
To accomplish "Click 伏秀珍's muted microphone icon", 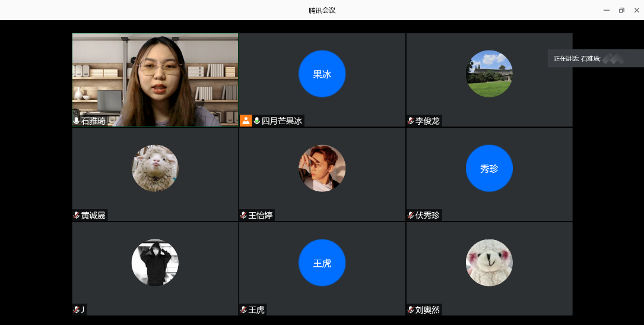I will point(411,215).
